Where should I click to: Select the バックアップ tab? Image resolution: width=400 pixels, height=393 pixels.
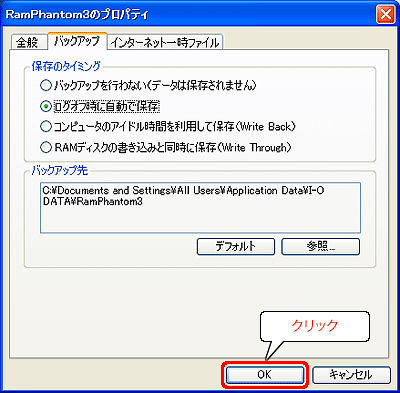77,41
